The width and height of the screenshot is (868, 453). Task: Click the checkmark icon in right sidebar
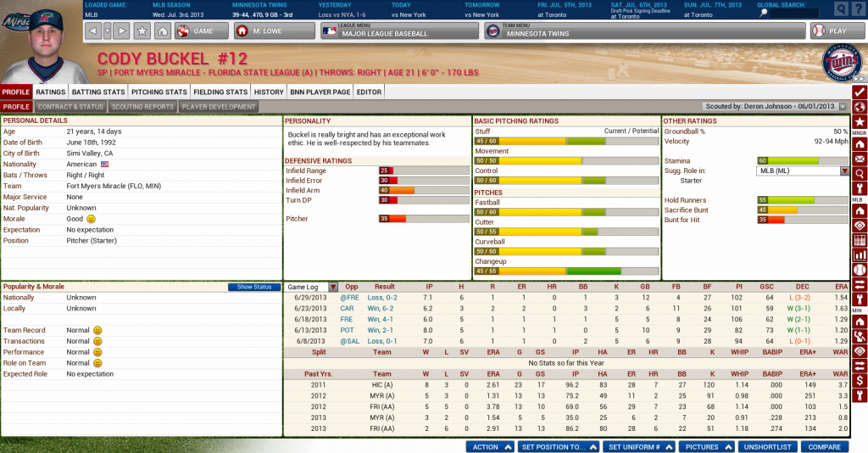click(x=860, y=92)
